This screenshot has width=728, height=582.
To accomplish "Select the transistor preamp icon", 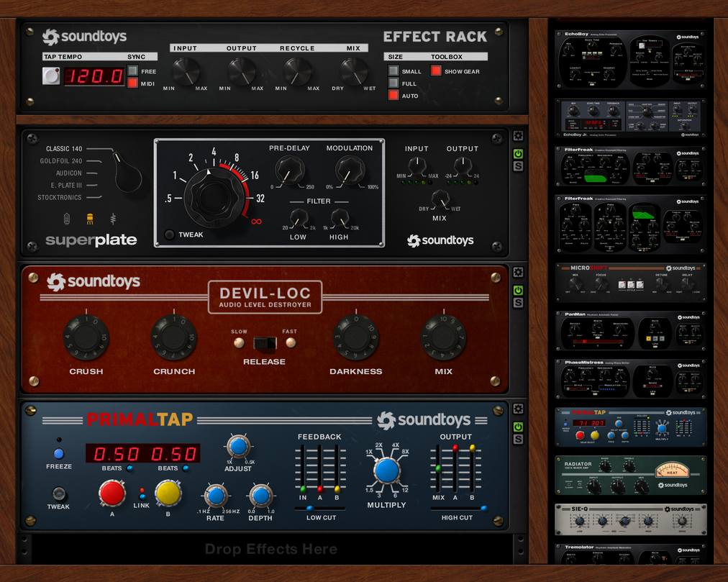I will pyautogui.click(x=113, y=219).
